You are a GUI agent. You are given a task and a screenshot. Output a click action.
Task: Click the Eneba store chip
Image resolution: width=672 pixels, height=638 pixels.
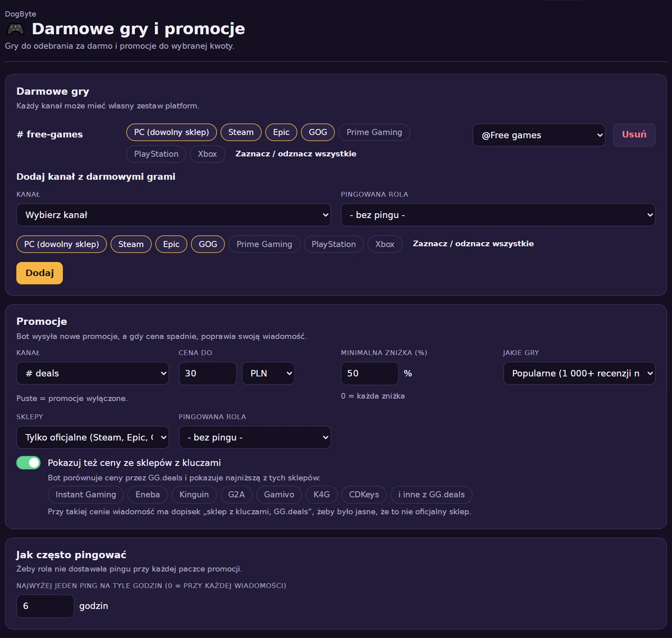148,495
